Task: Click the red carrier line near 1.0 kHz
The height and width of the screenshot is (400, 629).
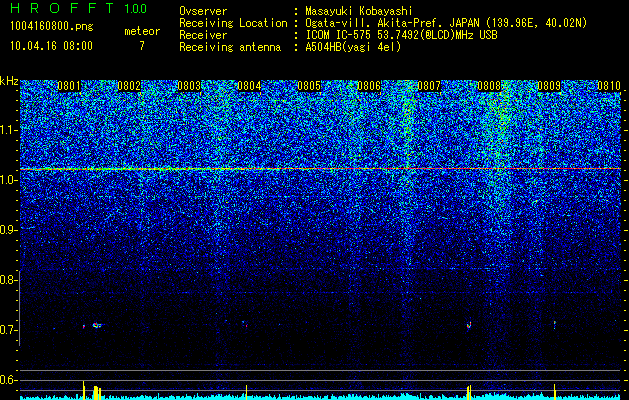Action: [320, 169]
